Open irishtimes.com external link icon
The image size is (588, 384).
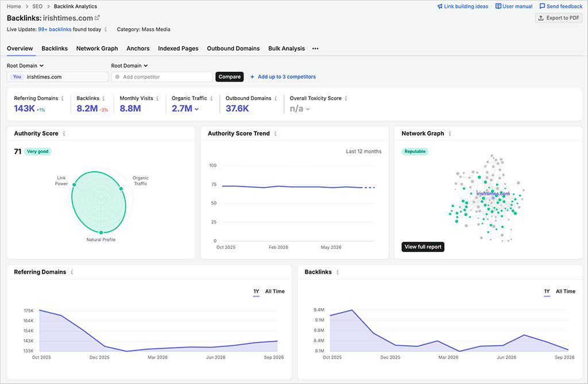click(x=97, y=18)
